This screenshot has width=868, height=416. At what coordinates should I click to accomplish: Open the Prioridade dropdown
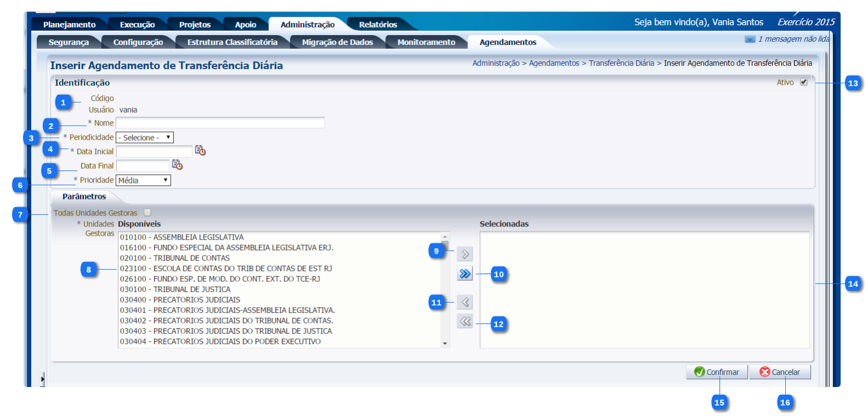click(144, 181)
